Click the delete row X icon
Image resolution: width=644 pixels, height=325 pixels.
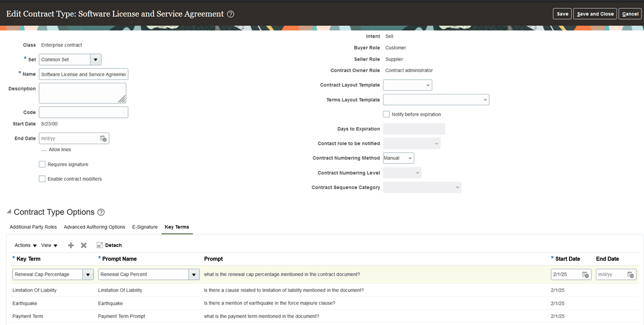[x=84, y=245]
